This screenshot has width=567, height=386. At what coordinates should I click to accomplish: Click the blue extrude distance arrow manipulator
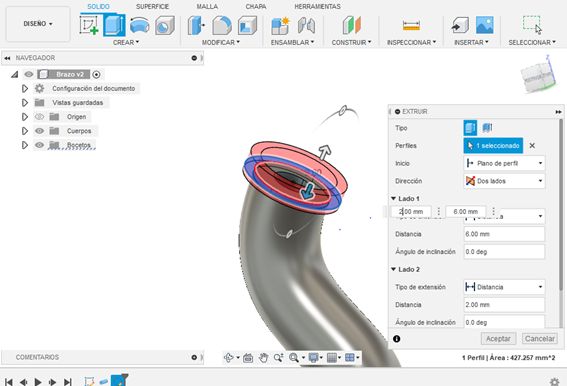click(x=308, y=191)
